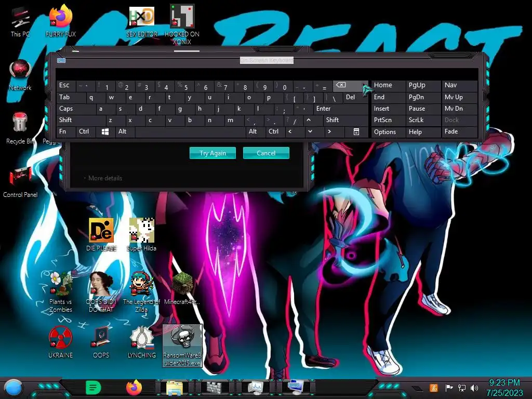Click the context menu key
Screen dimensions: 532x399
pos(356,131)
